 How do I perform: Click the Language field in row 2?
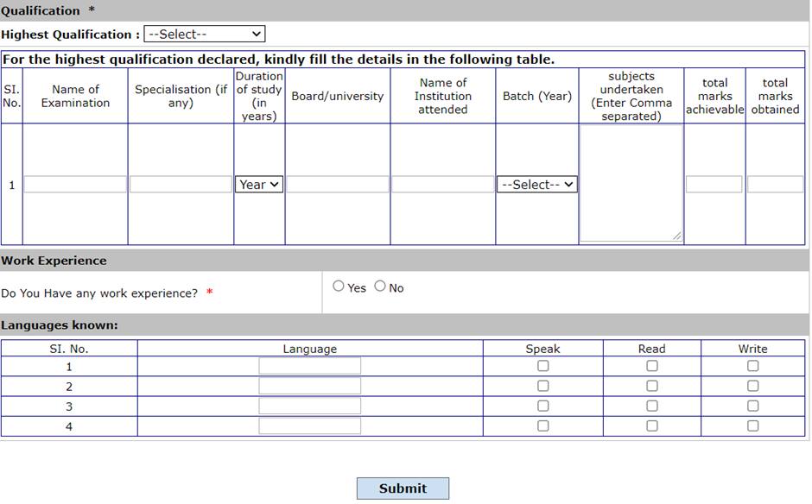tap(309, 386)
